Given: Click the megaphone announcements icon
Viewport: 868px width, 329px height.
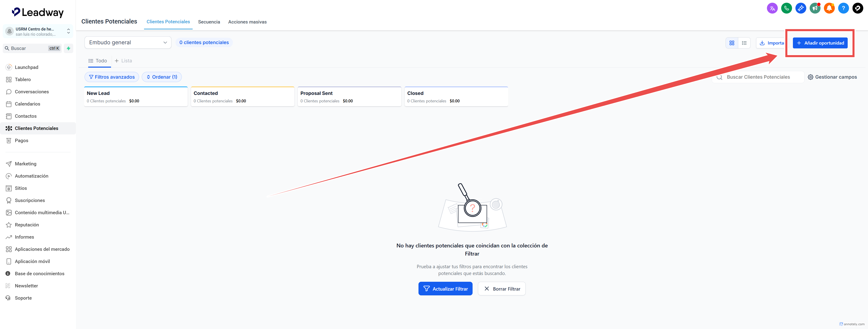Looking at the screenshot, I should tap(815, 8).
